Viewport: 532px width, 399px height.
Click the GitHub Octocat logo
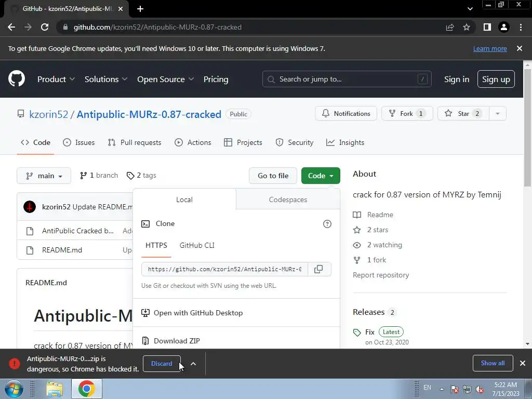pos(17,79)
